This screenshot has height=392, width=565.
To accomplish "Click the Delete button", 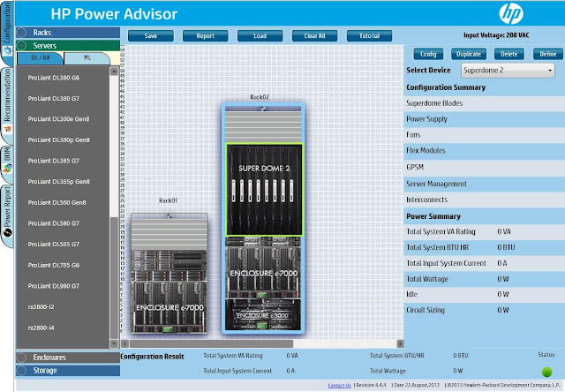I will 508,54.
